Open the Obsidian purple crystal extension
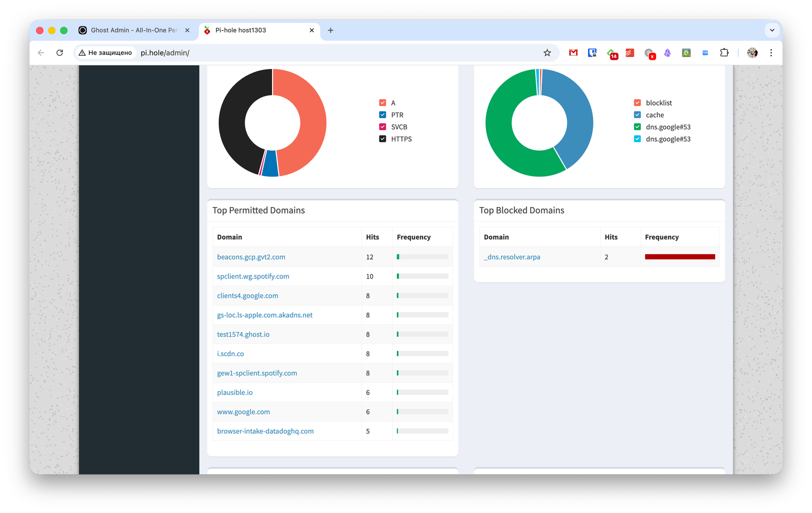Viewport: 812px width, 513px height. 667,53
